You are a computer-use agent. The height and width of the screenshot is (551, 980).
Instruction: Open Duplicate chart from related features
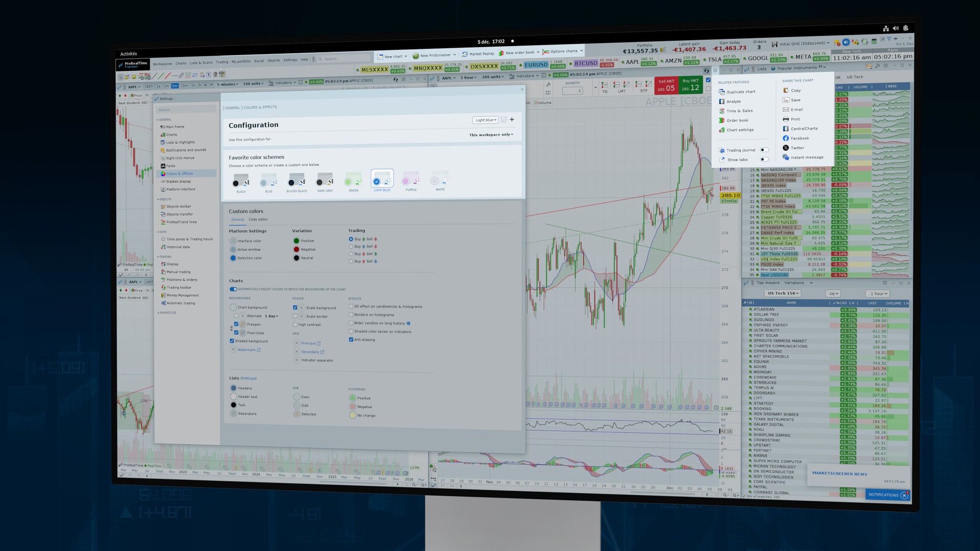point(737,92)
